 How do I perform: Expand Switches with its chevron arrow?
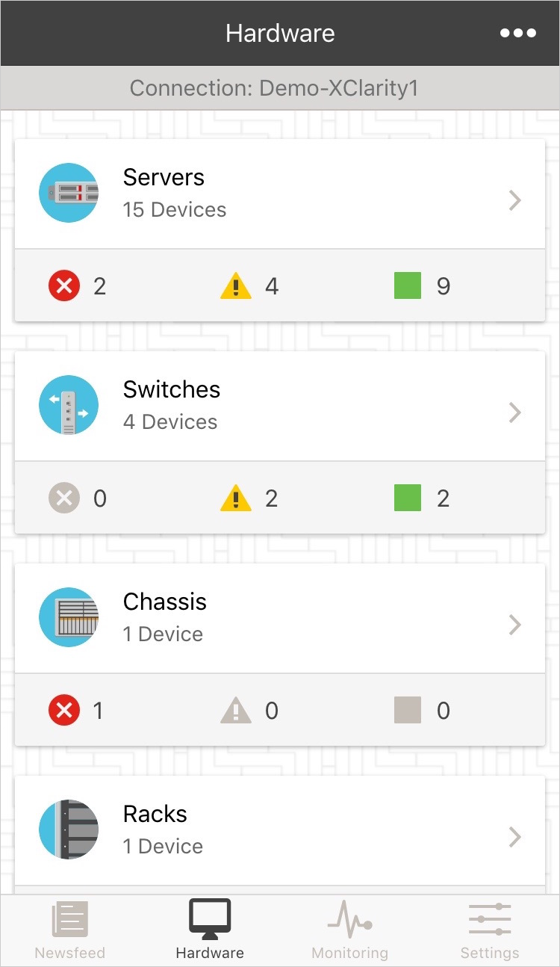[x=514, y=413]
